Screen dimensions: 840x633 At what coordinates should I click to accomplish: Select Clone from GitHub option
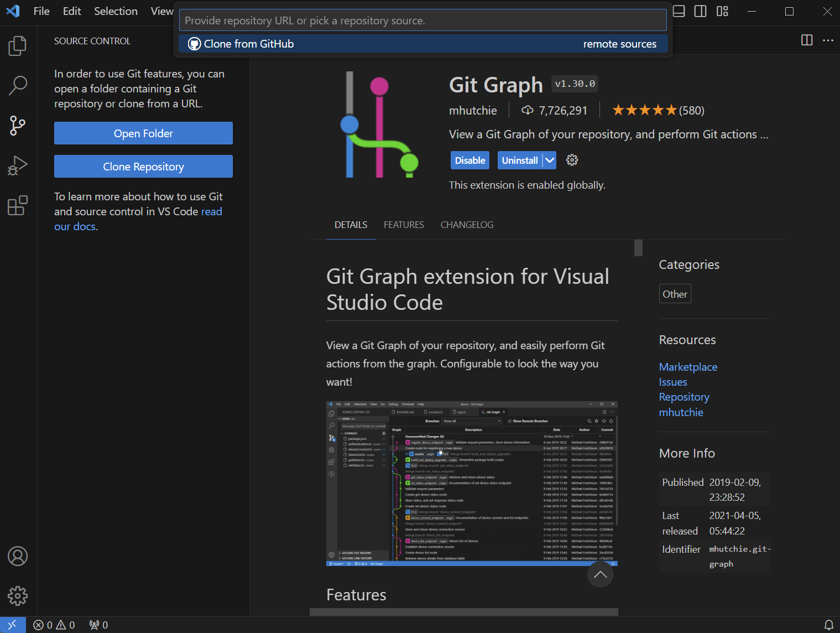[249, 44]
